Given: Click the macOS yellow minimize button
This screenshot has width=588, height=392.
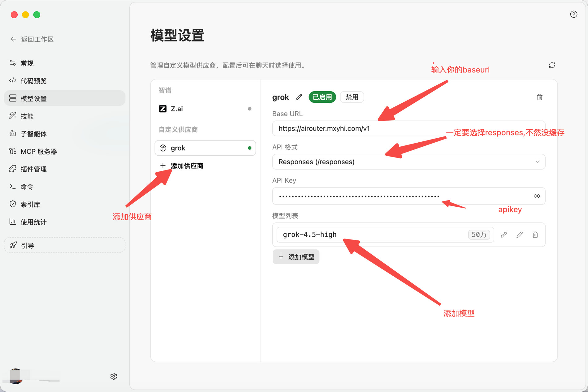Looking at the screenshot, I should 25,15.
